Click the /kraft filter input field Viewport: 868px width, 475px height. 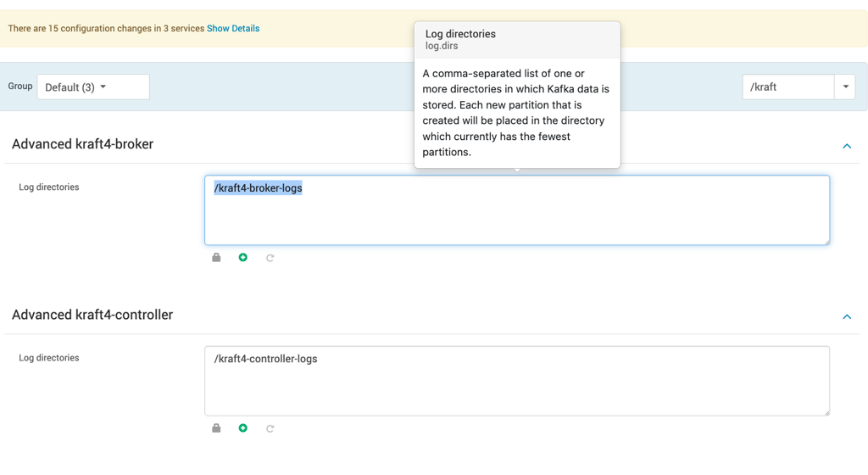788,87
